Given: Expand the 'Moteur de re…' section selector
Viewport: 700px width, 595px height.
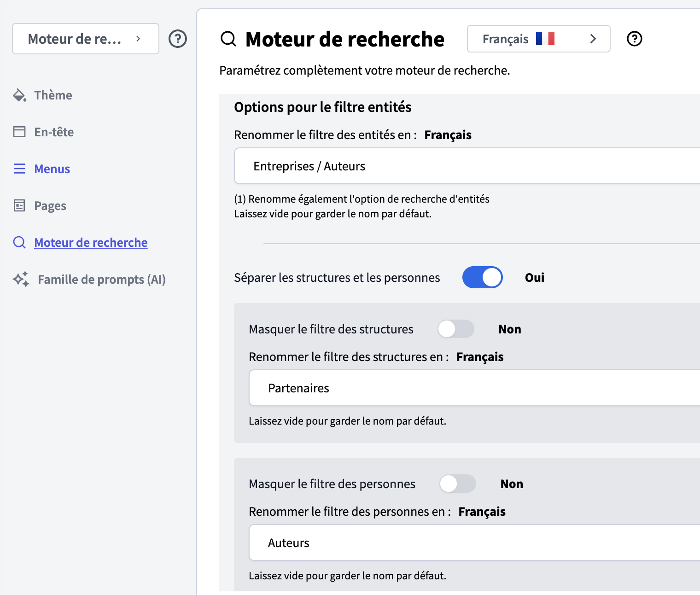Looking at the screenshot, I should pos(86,39).
